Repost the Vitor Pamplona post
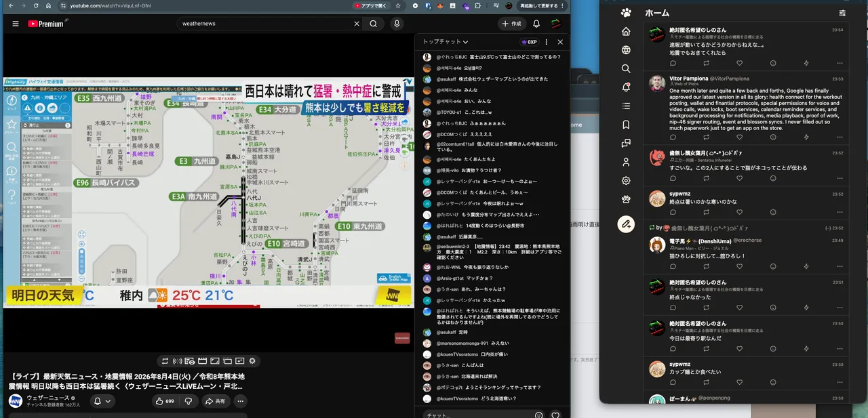The width and height of the screenshot is (868, 418). coord(706,138)
